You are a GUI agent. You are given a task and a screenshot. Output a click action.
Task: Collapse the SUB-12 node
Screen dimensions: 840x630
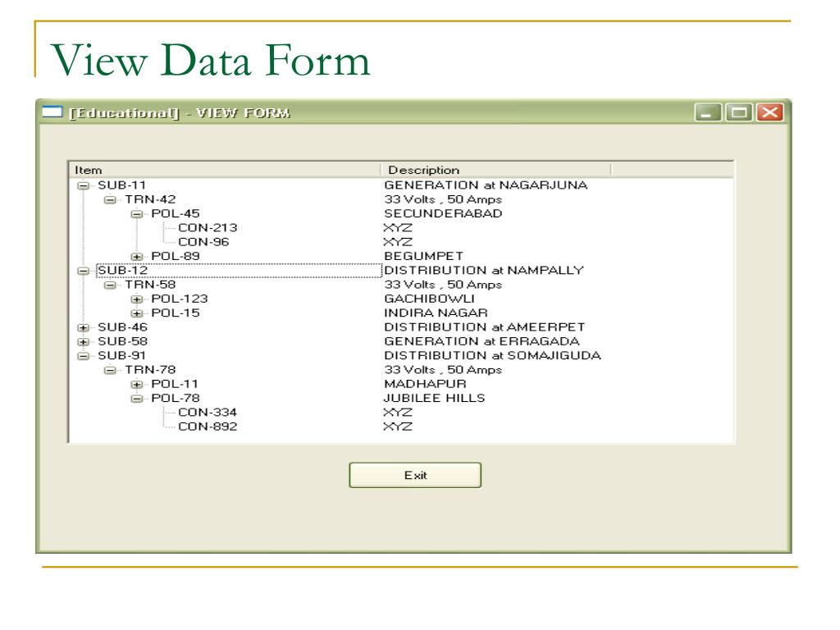tap(83, 271)
